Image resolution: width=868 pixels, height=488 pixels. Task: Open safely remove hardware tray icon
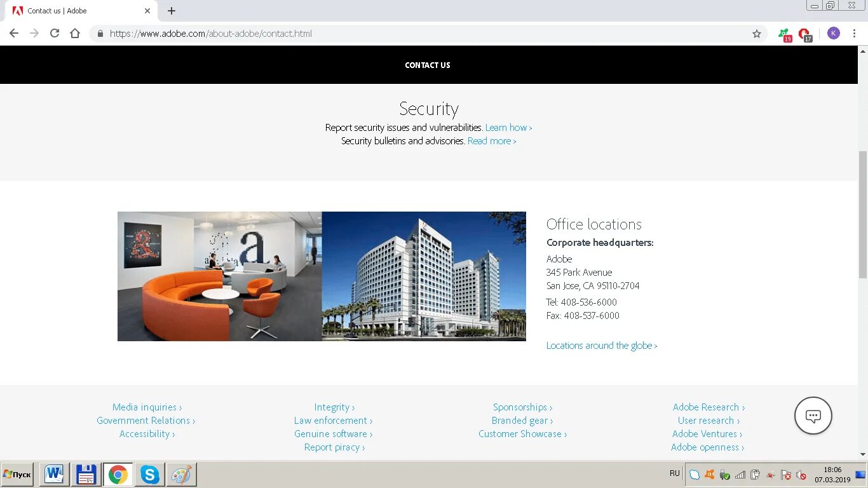tap(724, 475)
